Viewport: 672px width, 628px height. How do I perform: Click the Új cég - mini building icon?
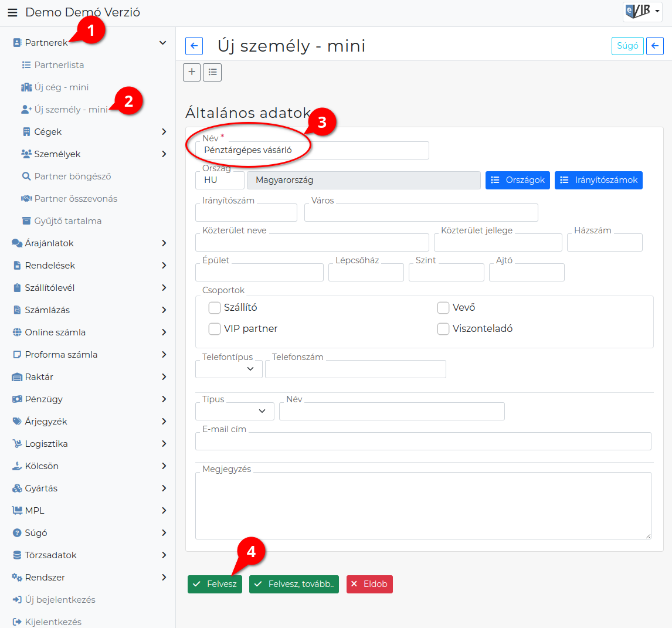(26, 87)
